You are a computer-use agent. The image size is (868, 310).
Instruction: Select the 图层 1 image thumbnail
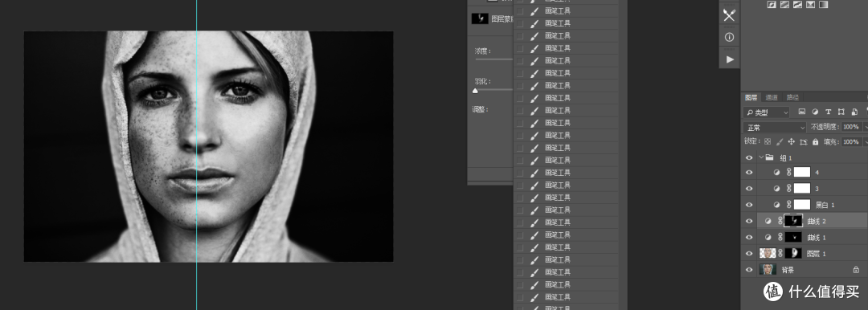[x=768, y=253]
